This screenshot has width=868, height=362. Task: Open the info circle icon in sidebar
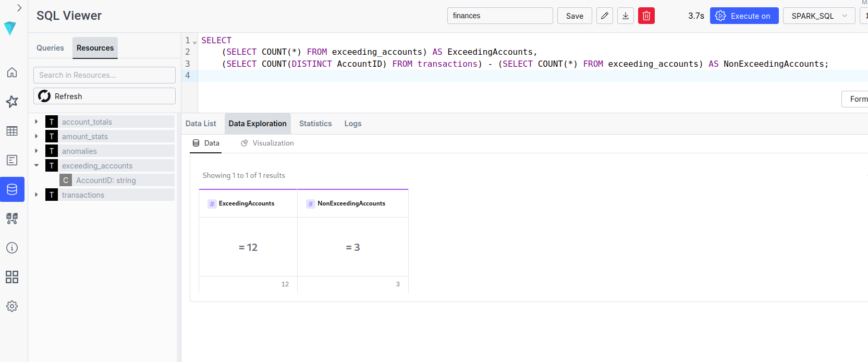(x=12, y=248)
